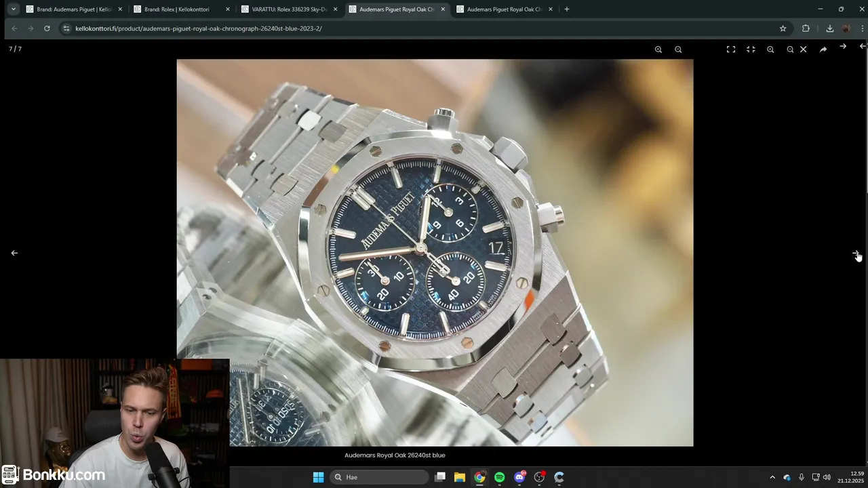
Task: Go to previous image with left side arrow
Action: pos(14,253)
